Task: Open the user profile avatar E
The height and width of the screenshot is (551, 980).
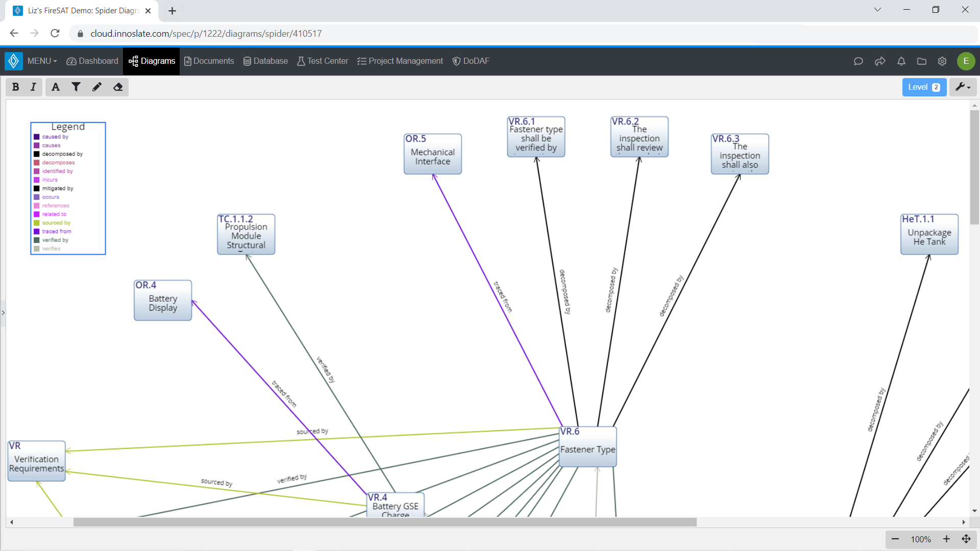Action: pos(966,61)
